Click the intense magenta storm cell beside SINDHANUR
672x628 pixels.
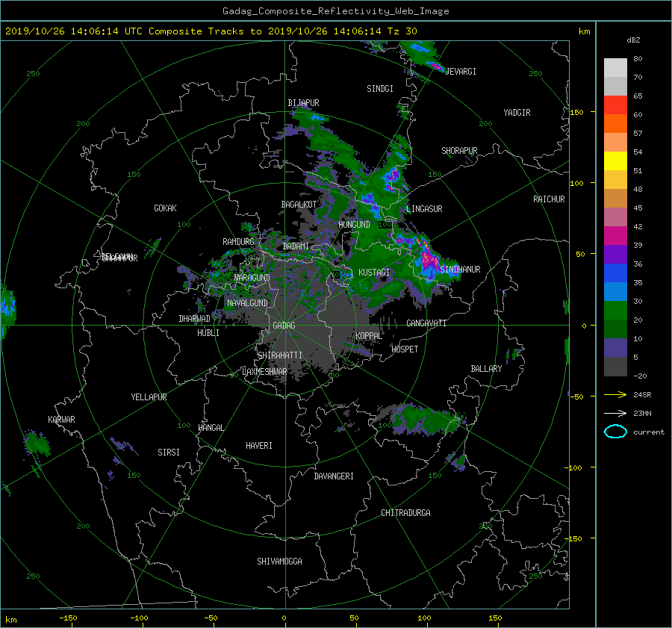[x=429, y=260]
